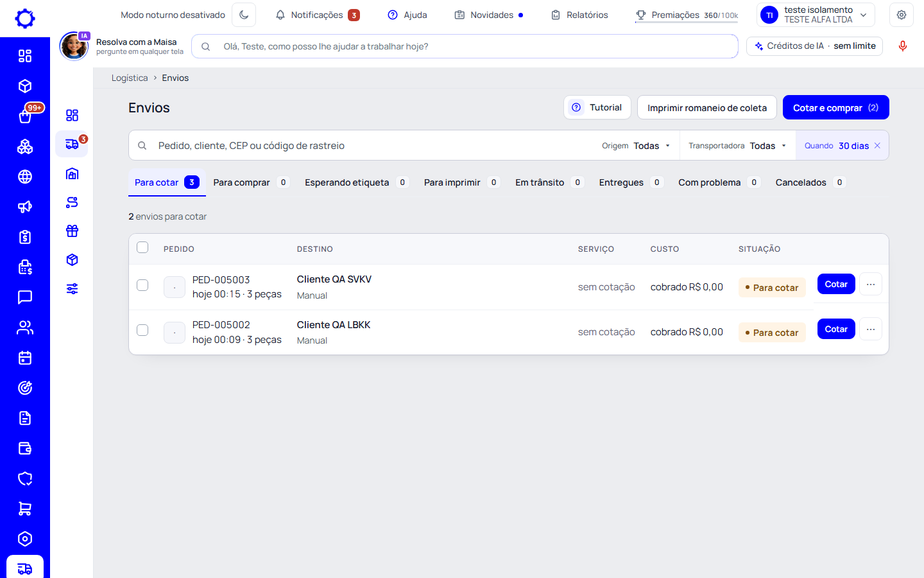Open the megaphone marketing icon in sidebar
The width and height of the screenshot is (924, 578).
[25, 207]
